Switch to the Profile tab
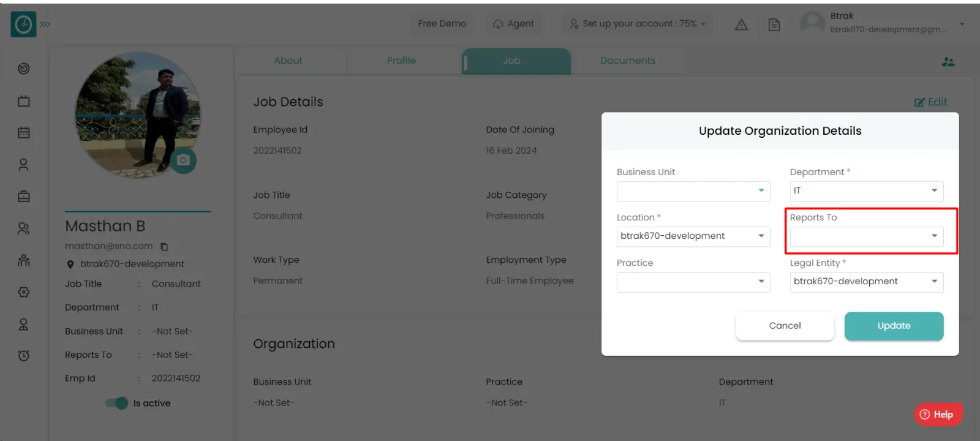This screenshot has height=441, width=980. pos(401,61)
